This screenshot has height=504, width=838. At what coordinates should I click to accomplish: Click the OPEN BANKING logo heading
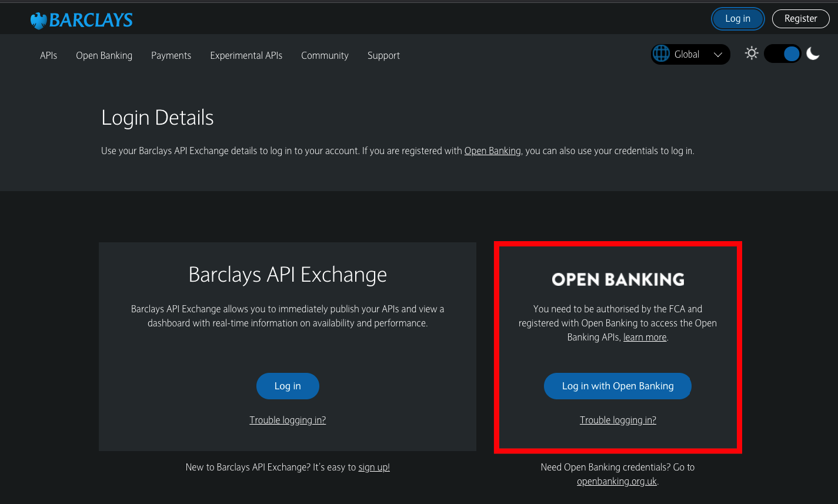pyautogui.click(x=618, y=279)
